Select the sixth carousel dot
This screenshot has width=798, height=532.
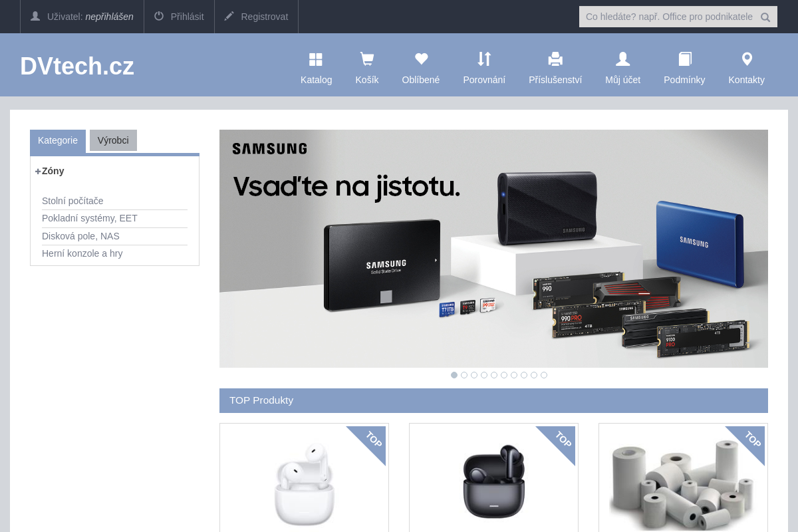504,375
